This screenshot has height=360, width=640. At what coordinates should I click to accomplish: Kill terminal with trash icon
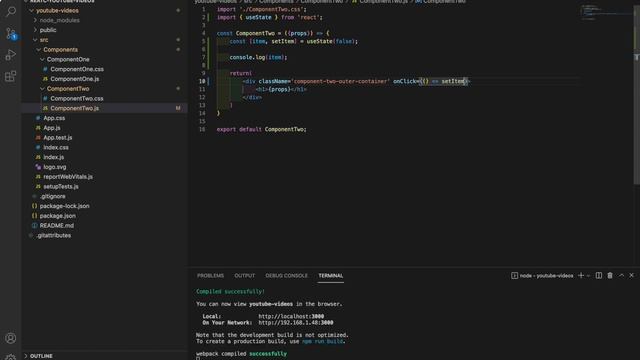(610, 276)
